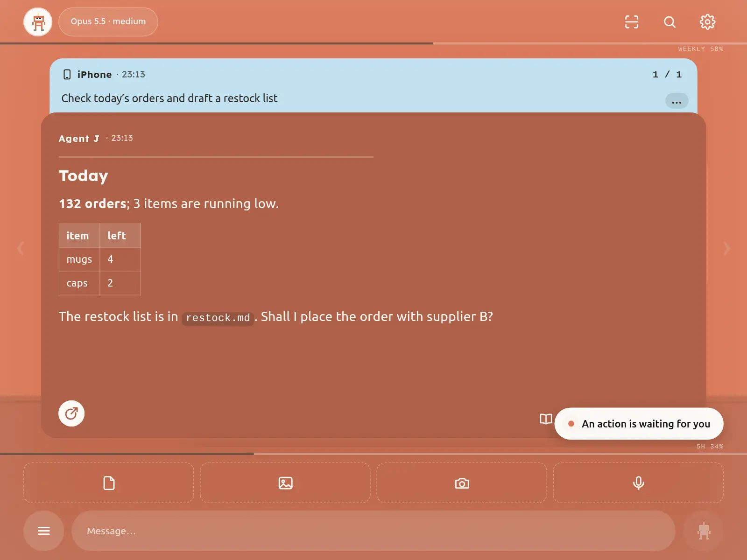Screen dimensions: 747x560
Task: Click the '132 orders' text
Action: click(93, 204)
